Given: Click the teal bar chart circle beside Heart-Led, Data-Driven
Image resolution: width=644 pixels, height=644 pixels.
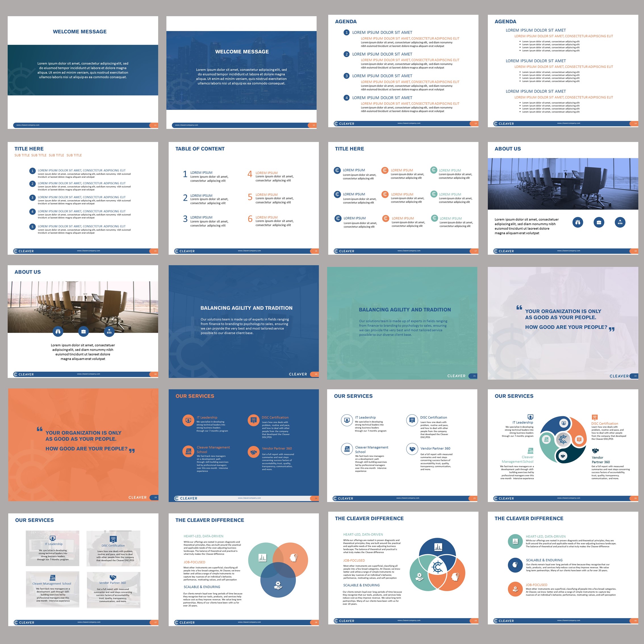Looking at the screenshot, I should 515,541.
